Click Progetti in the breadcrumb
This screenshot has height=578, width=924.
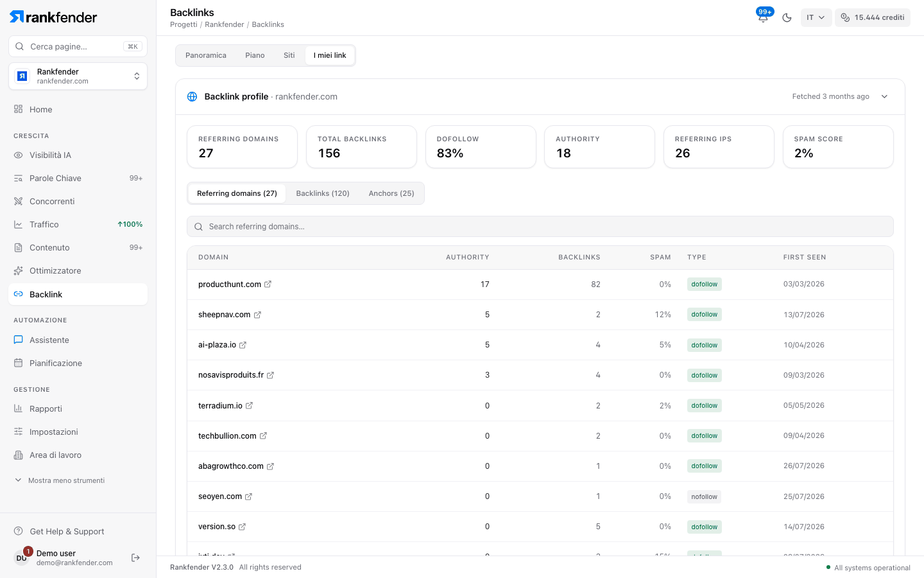tap(184, 24)
